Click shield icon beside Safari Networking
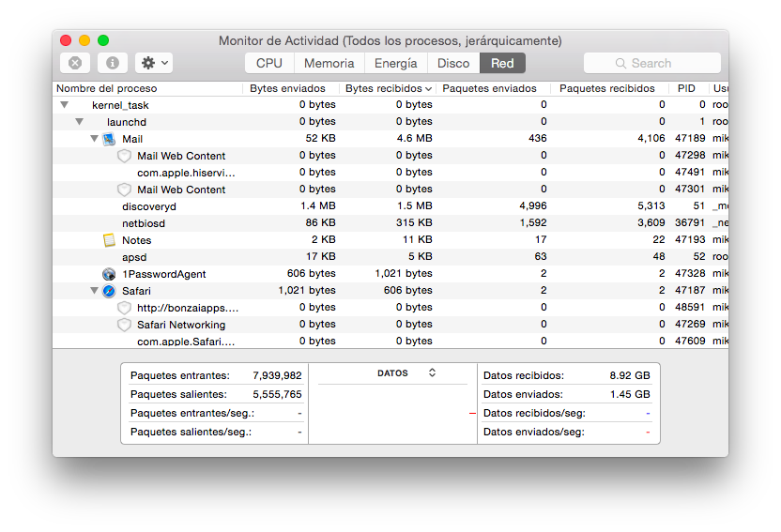 tap(124, 325)
